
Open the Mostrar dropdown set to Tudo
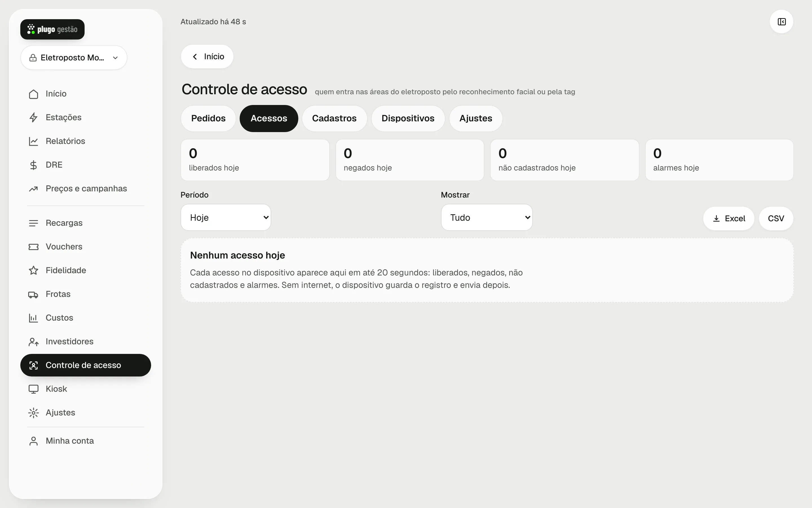tap(487, 217)
